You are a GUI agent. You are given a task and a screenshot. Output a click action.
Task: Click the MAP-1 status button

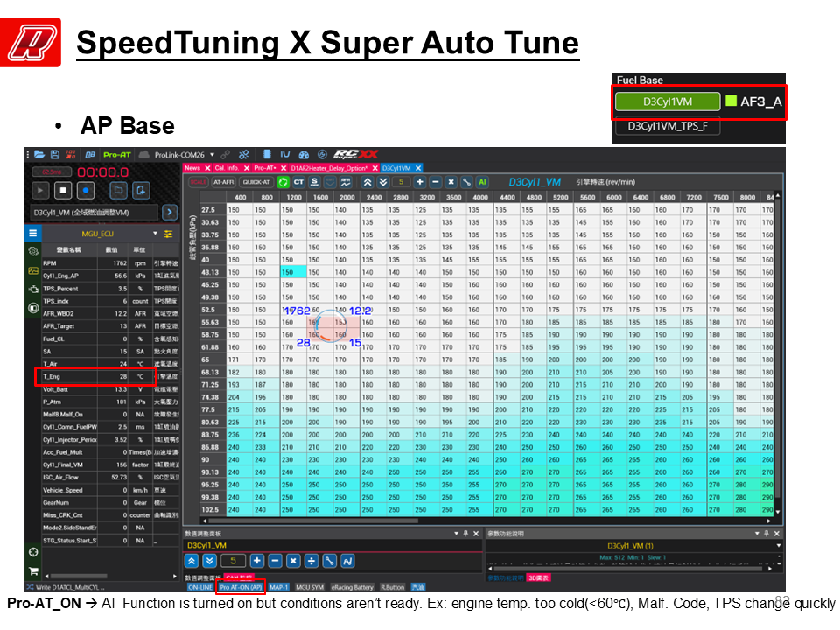pos(278,587)
